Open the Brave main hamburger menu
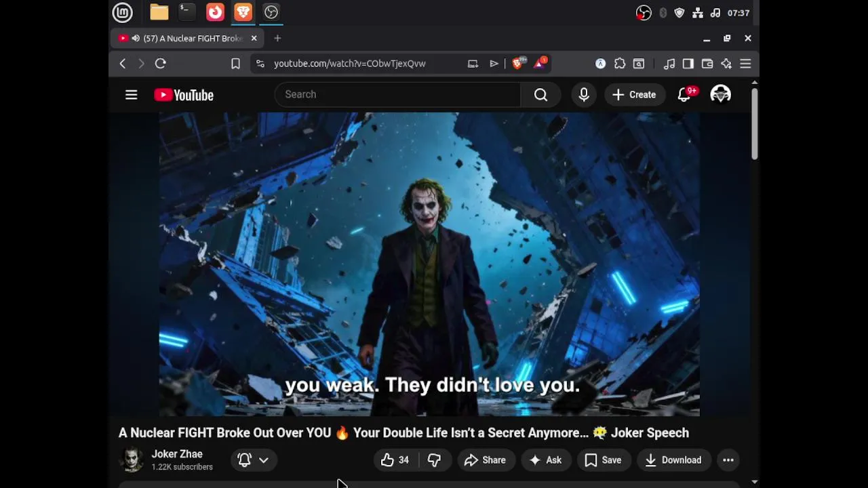This screenshot has height=488, width=868. coord(745,64)
